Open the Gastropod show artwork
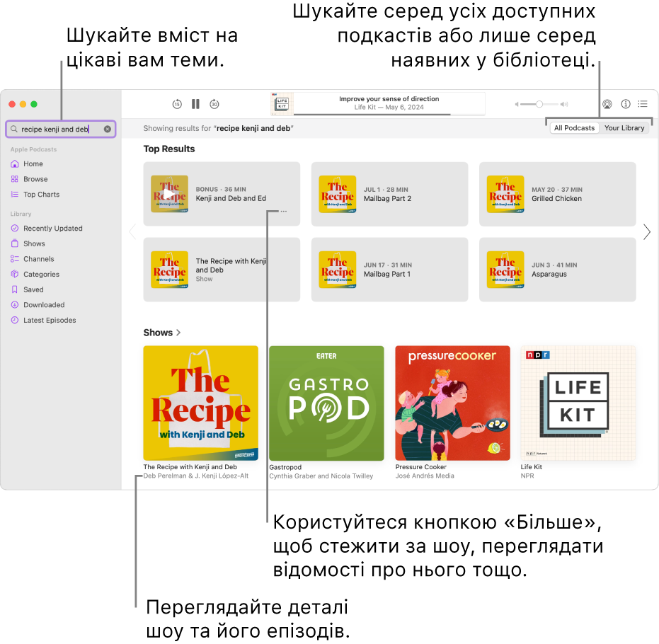The image size is (659, 644). 326,403
